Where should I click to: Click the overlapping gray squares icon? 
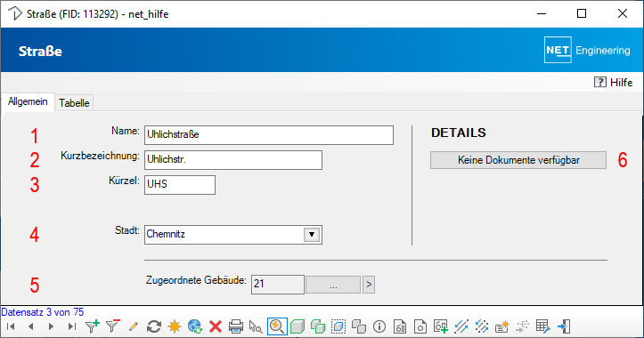[359, 326]
